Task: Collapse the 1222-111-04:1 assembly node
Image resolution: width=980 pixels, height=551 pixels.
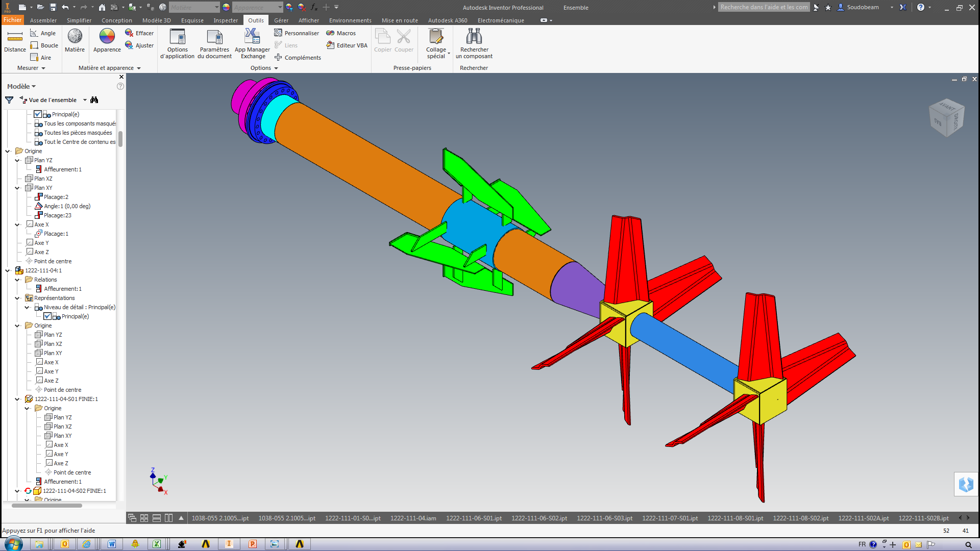Action: tap(8, 270)
